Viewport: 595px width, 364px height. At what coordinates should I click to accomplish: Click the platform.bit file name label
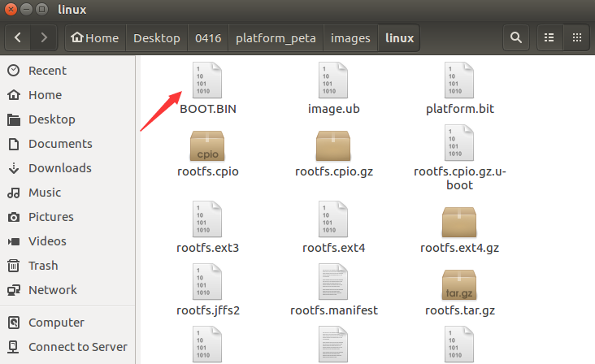point(460,109)
